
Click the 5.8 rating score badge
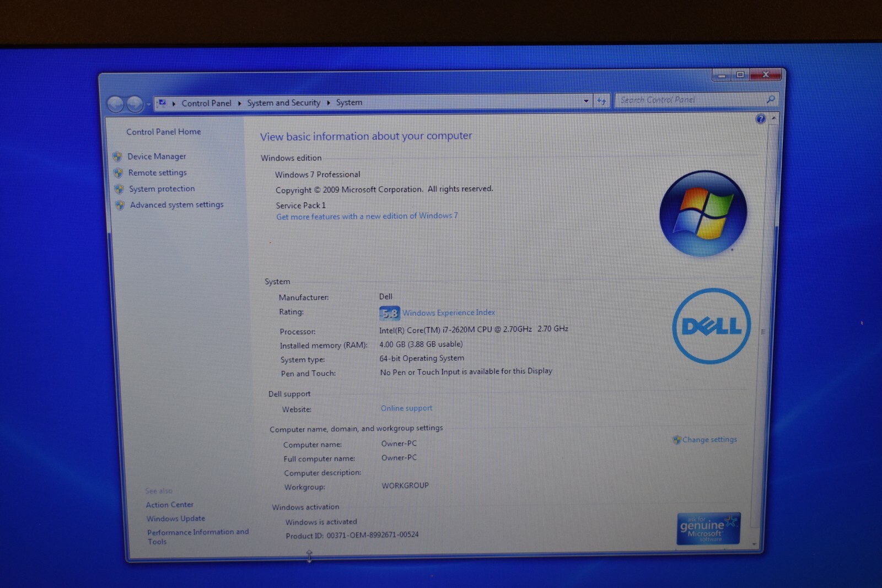[x=389, y=314]
